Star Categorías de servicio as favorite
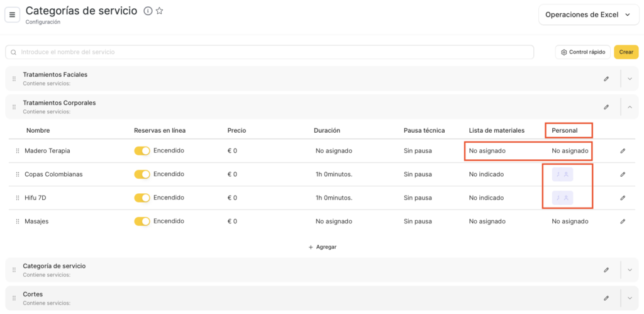Viewport: 644px width, 314px height. 160,11
